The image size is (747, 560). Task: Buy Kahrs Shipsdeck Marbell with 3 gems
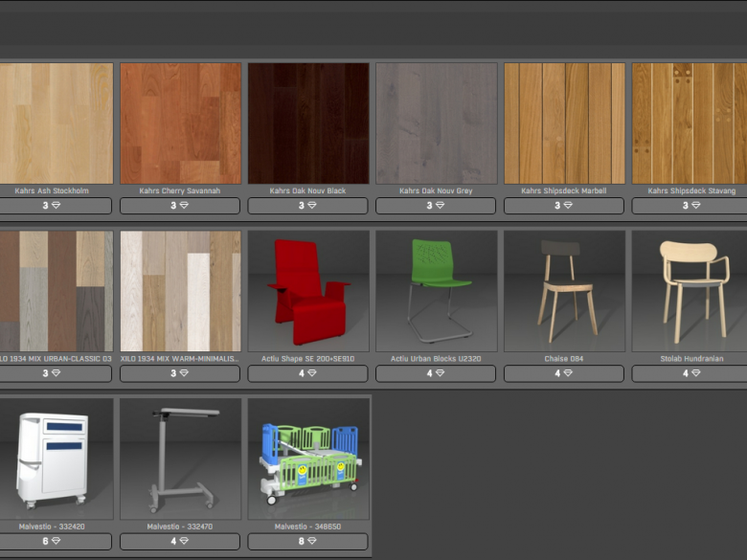(564, 206)
